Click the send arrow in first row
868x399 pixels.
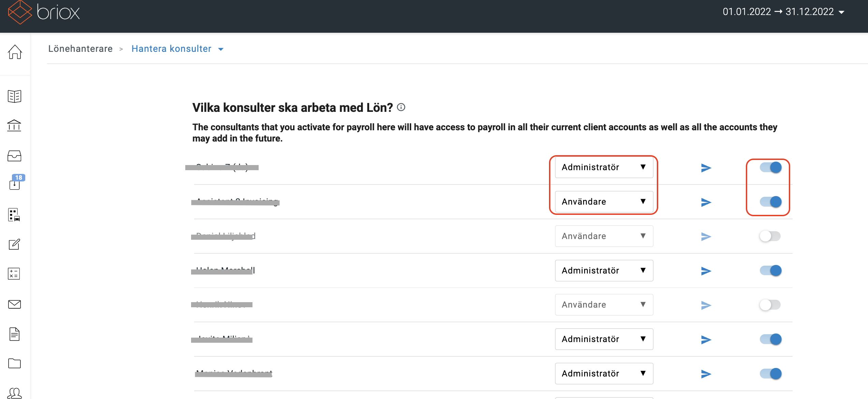[706, 168]
